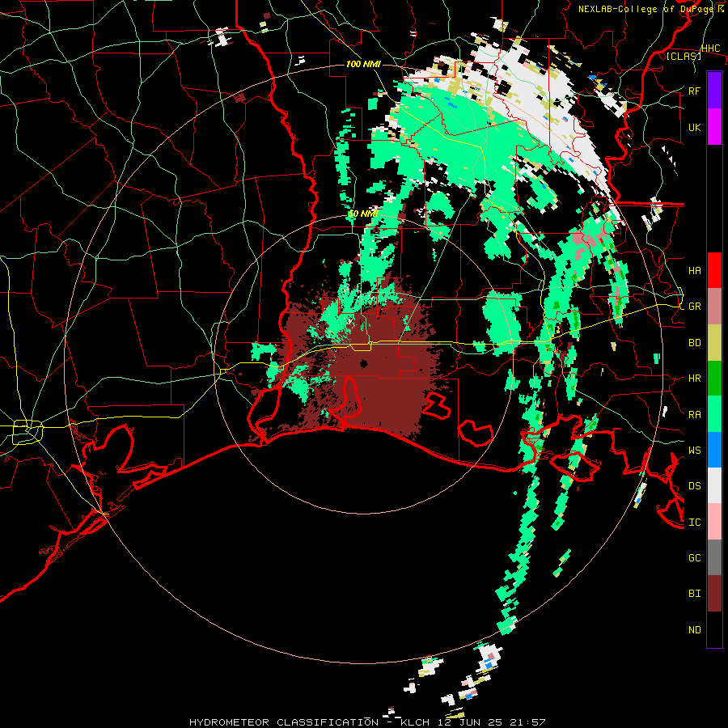This screenshot has height=728, width=728.
Task: Click the DS white legend swatch
Action: [714, 485]
